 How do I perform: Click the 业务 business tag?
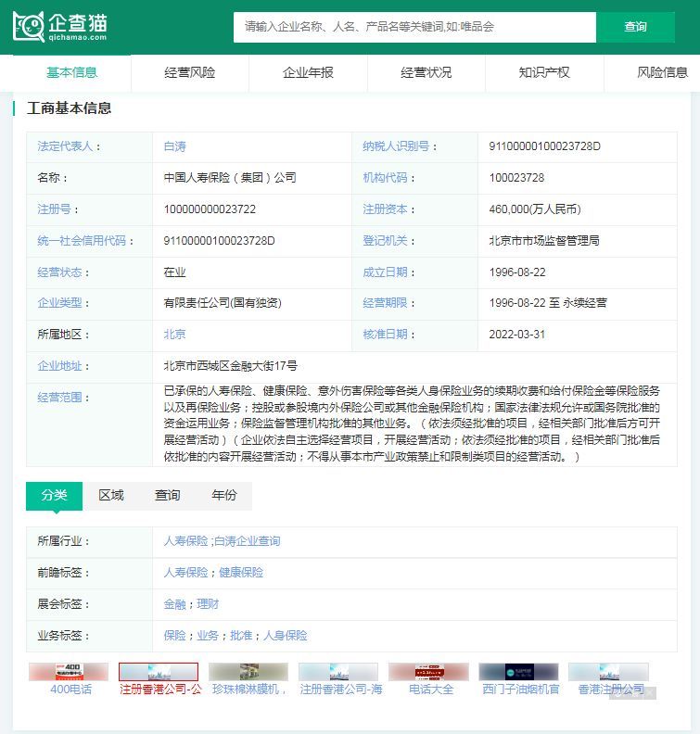click(x=208, y=635)
